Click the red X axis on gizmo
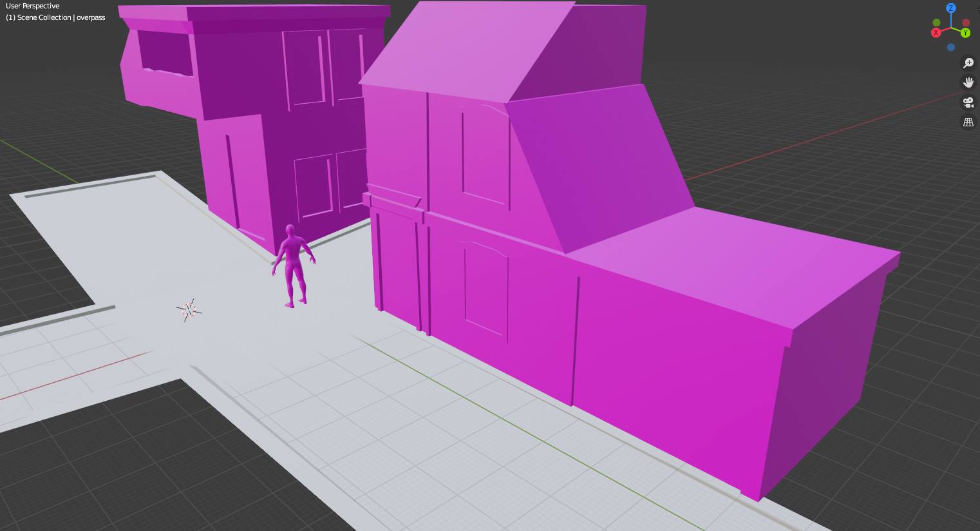Viewport: 980px width, 531px height. pyautogui.click(x=936, y=33)
